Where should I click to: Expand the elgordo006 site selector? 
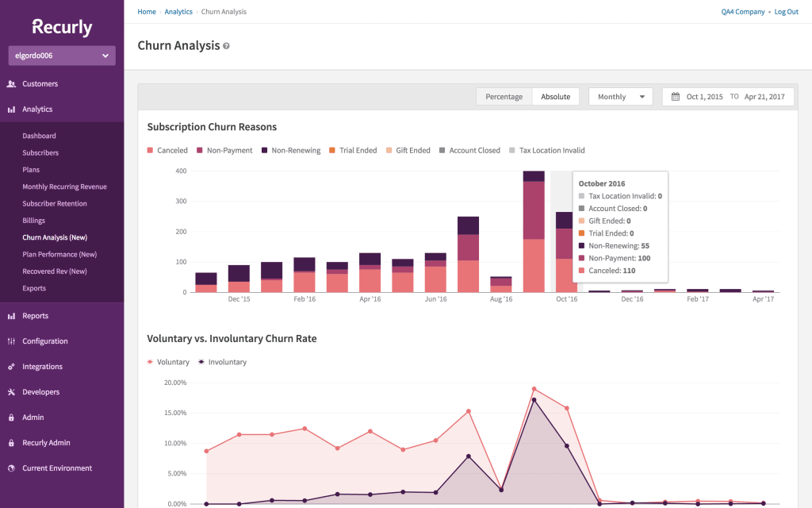[62, 56]
